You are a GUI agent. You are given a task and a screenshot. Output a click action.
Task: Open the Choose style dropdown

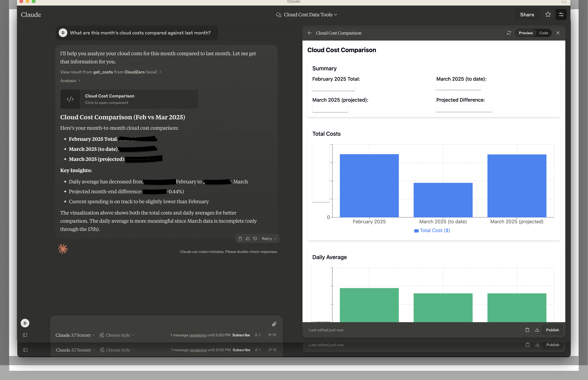point(117,335)
